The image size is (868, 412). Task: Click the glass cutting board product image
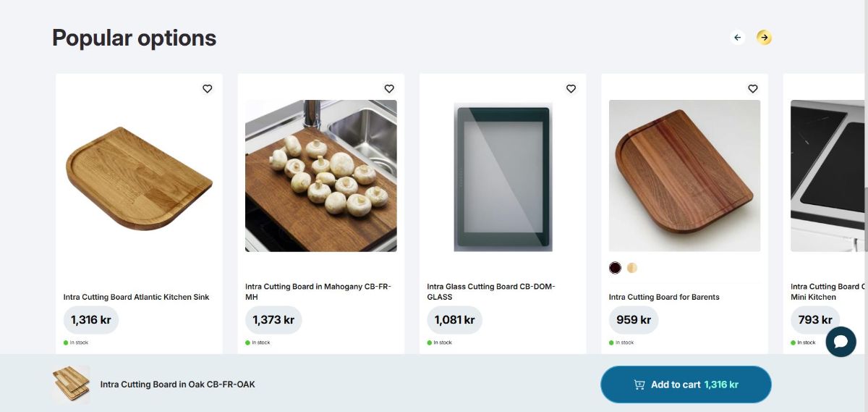(503, 177)
